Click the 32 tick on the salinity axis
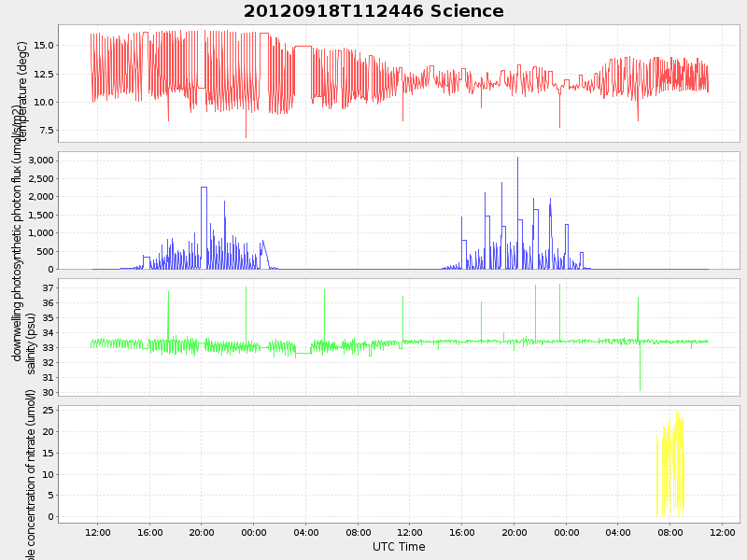The height and width of the screenshot is (560, 747). 49,363
